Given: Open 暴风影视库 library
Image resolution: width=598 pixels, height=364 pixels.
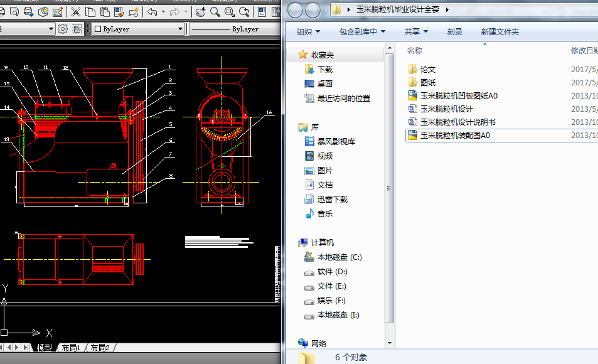Looking at the screenshot, I should pyautogui.click(x=336, y=142).
